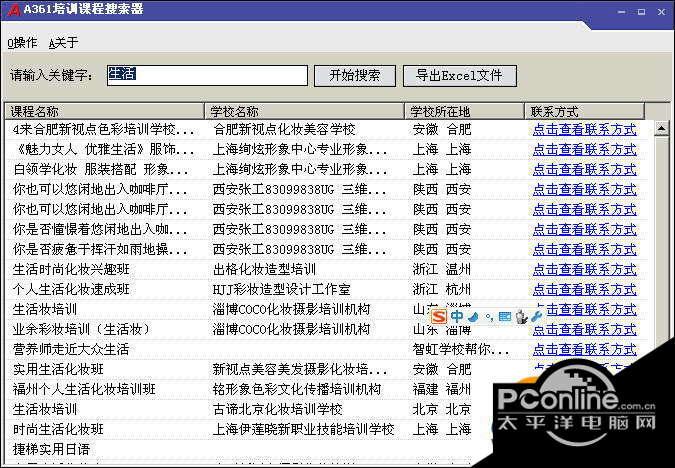Open contact link for 白领学化妆 服装搭配 row
The image size is (675, 468).
[x=585, y=170]
